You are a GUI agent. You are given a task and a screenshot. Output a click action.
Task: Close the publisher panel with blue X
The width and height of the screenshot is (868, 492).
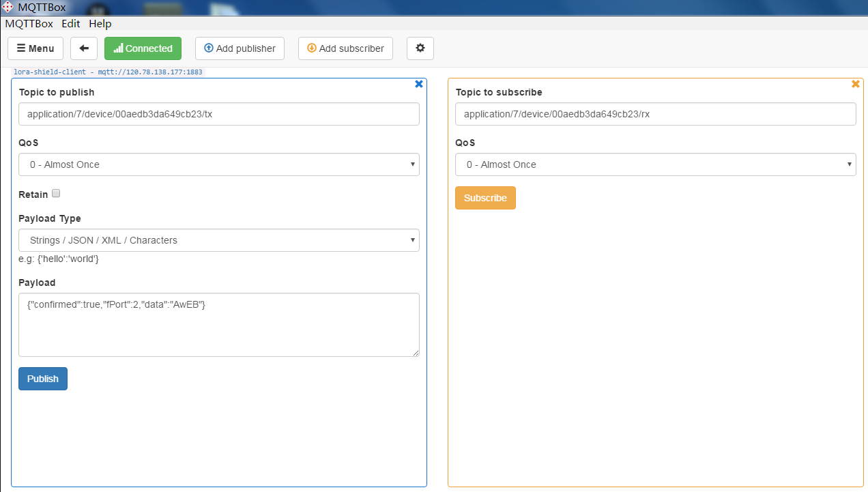pos(419,84)
